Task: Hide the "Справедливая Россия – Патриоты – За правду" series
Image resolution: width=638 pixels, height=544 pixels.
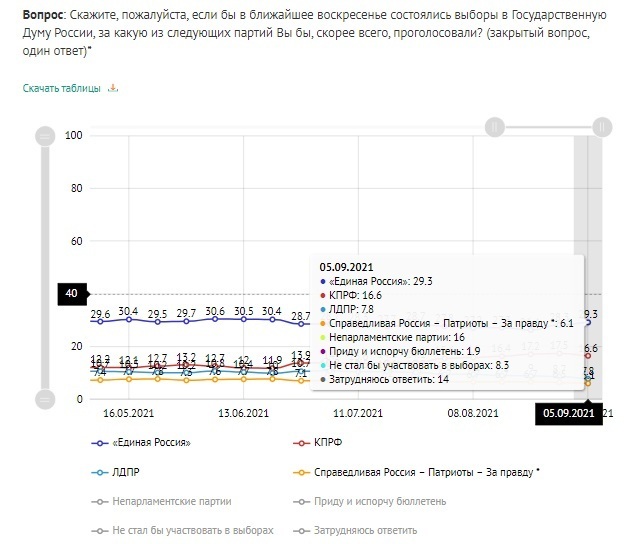Action: (421, 472)
